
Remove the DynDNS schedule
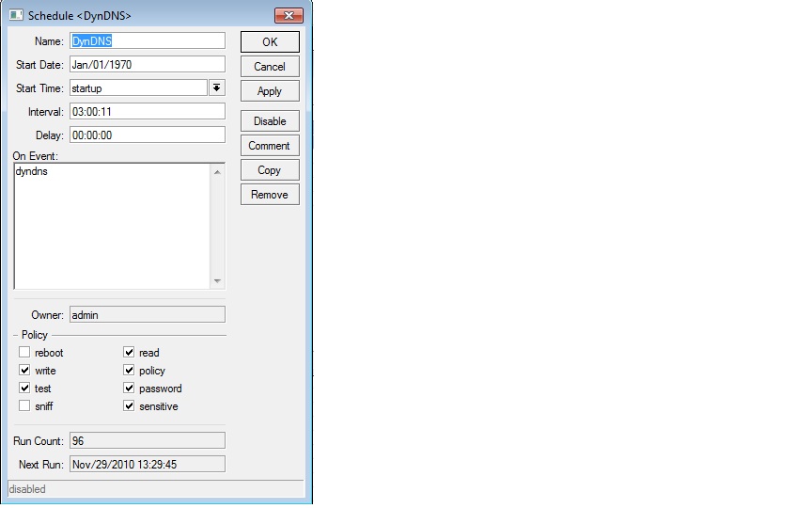tap(270, 195)
